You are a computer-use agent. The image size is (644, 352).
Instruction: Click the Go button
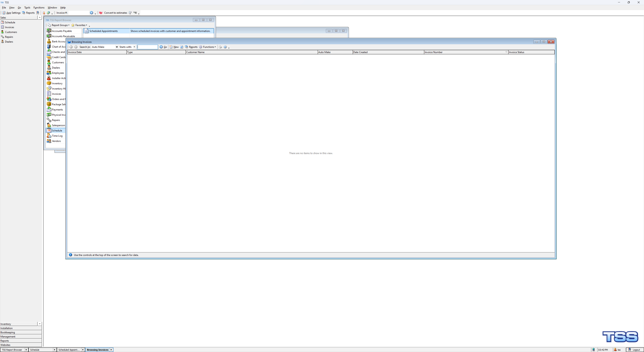pos(164,47)
